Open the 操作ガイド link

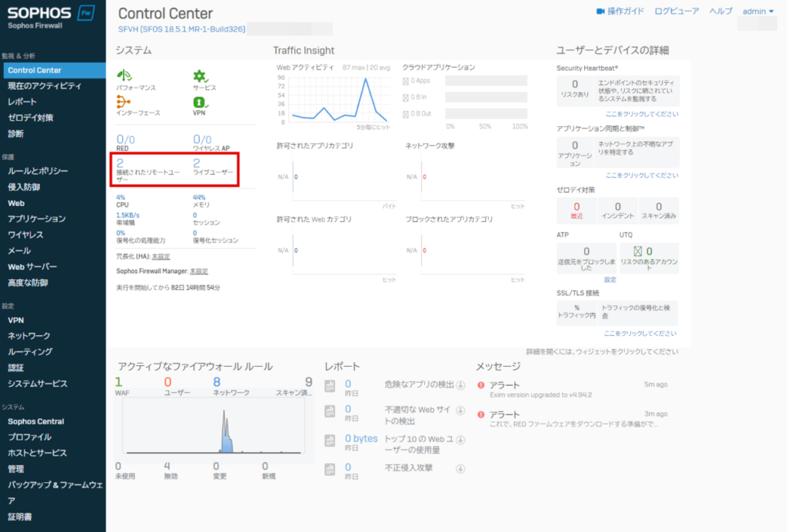(x=626, y=11)
